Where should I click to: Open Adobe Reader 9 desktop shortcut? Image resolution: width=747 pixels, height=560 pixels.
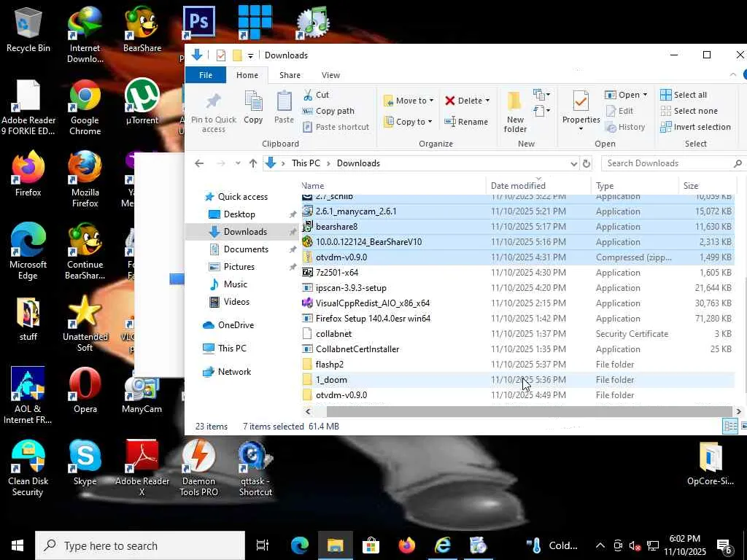coord(28,106)
